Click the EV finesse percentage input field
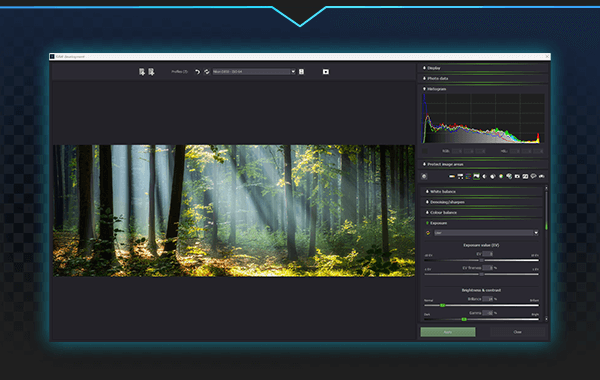 click(488, 268)
